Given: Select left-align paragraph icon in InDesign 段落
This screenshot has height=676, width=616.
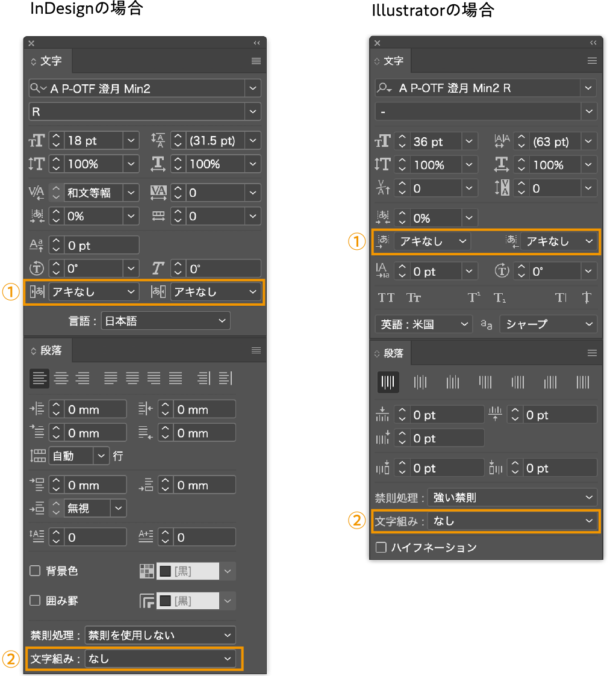Looking at the screenshot, I should (39, 379).
